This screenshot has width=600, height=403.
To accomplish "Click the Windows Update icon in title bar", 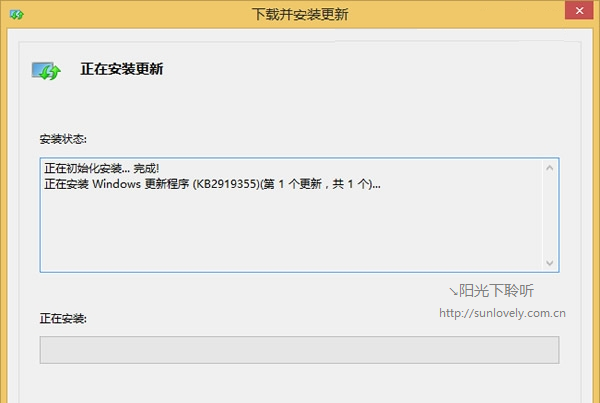I will [x=17, y=15].
